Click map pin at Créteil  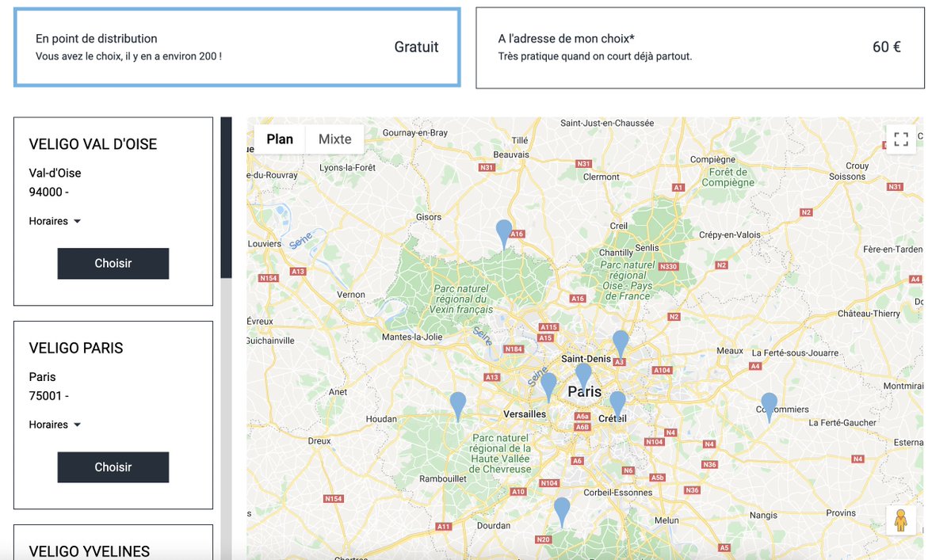pyautogui.click(x=617, y=406)
